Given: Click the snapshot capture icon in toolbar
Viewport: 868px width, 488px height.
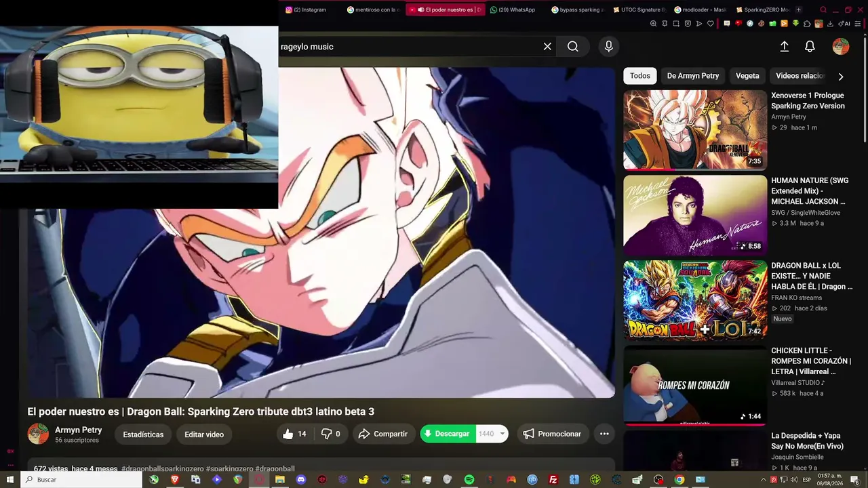Looking at the screenshot, I should (x=676, y=24).
